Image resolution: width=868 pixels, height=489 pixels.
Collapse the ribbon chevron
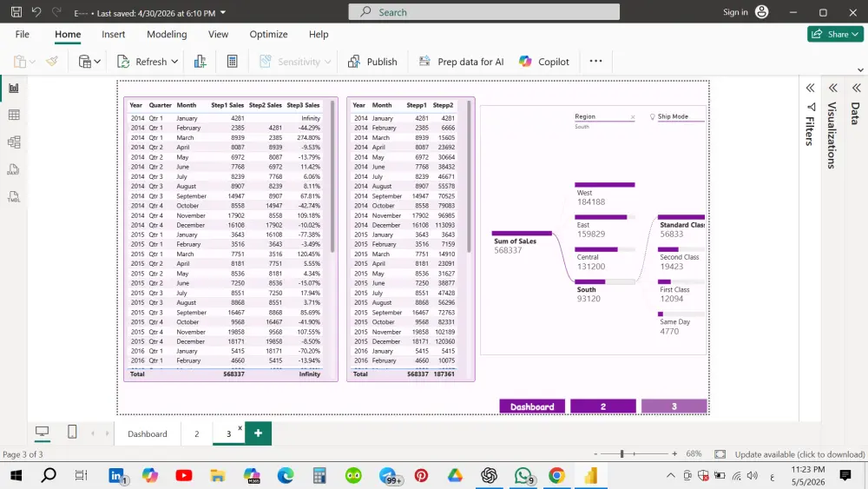(860, 69)
